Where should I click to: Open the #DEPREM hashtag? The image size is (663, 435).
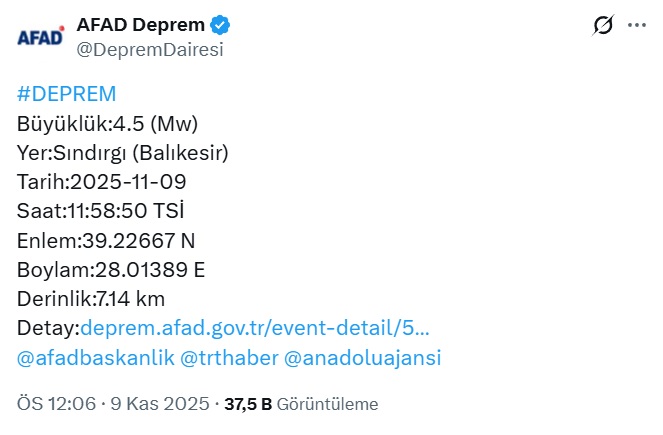[x=67, y=95]
